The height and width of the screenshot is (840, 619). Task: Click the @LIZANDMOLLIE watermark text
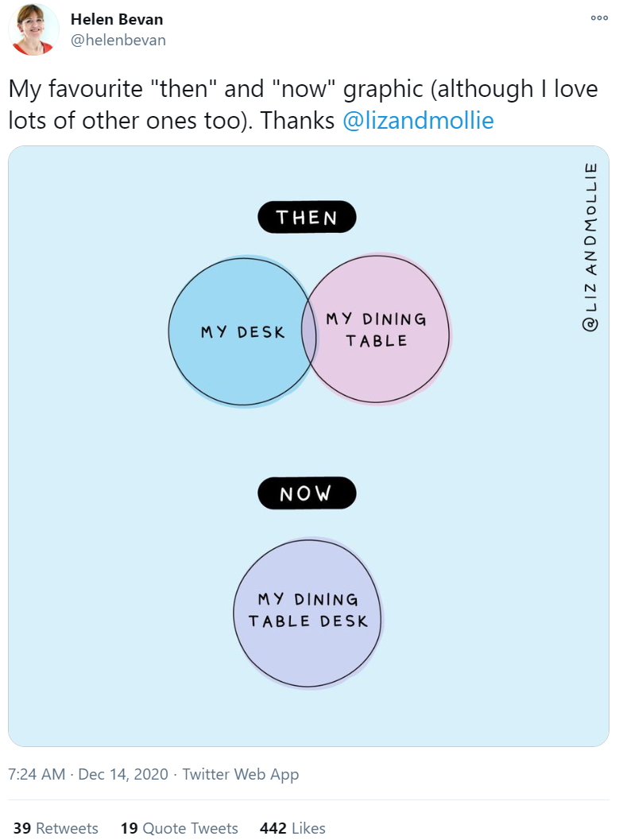point(590,247)
